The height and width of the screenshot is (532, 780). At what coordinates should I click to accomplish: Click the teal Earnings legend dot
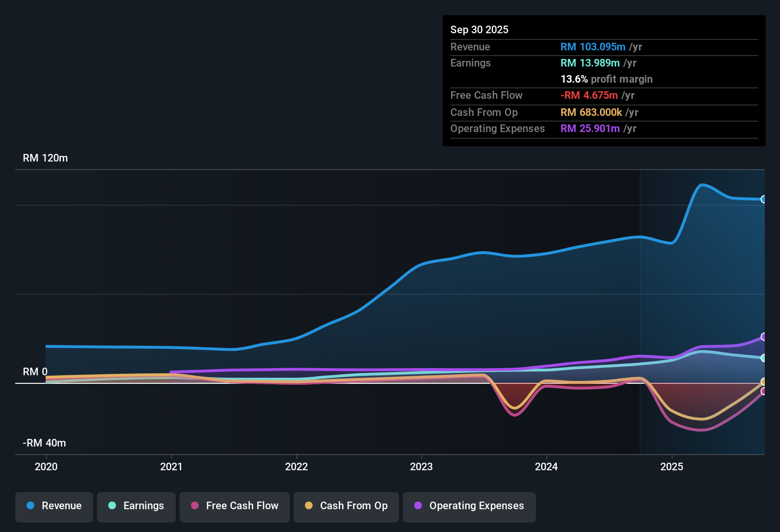(x=112, y=506)
